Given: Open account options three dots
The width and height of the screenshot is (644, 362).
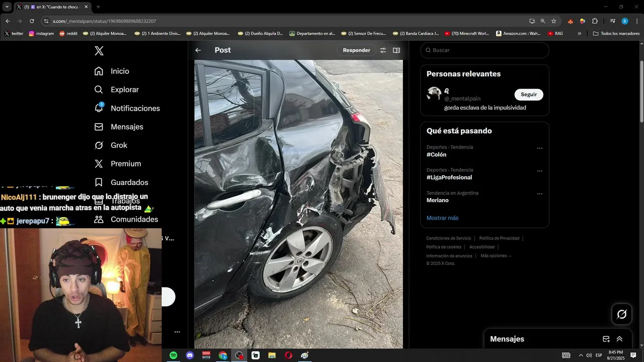Looking at the screenshot, I should [x=177, y=332].
